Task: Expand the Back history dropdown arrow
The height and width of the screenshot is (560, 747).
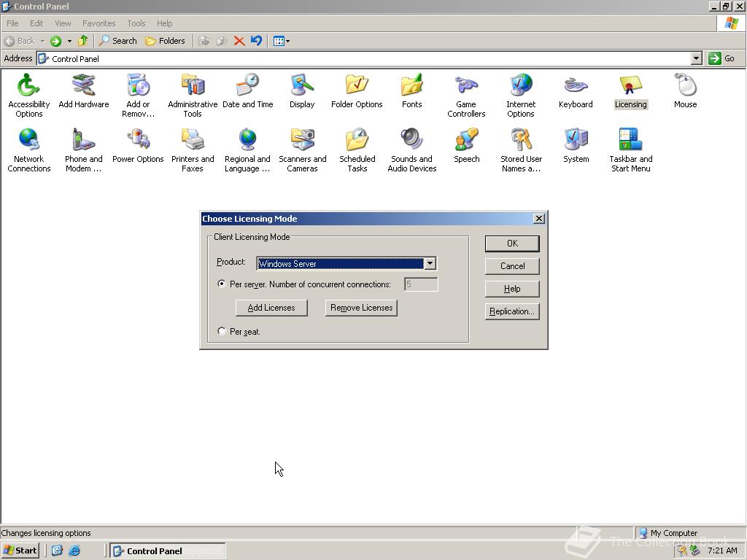Action: [42, 41]
